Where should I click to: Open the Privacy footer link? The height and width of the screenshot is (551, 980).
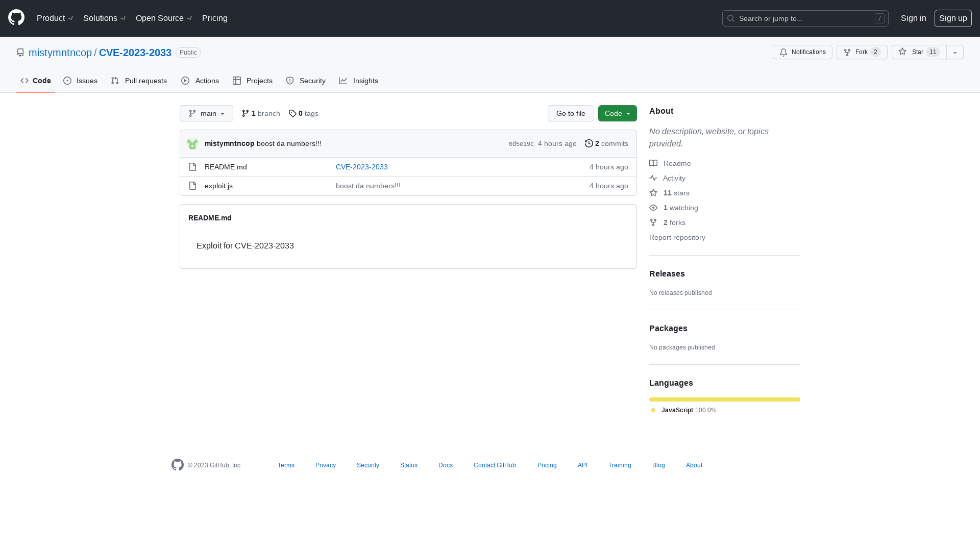click(326, 465)
